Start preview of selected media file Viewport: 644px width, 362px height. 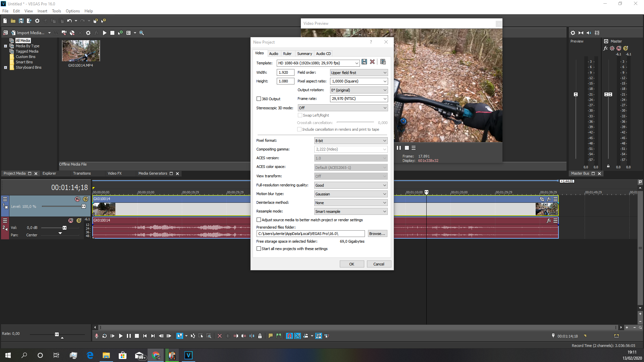104,33
